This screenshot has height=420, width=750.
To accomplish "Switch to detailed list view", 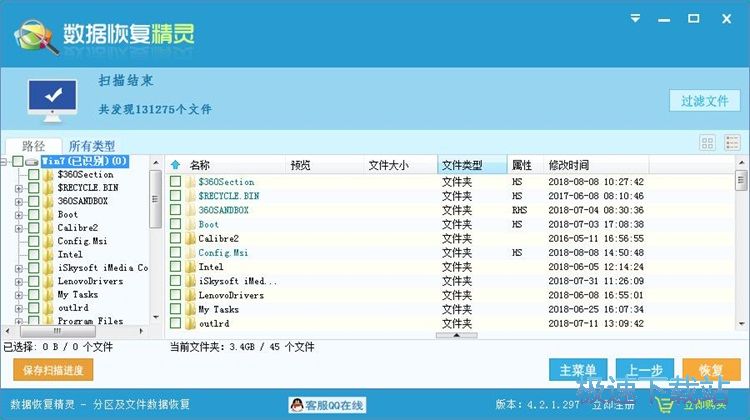I will pyautogui.click(x=732, y=144).
